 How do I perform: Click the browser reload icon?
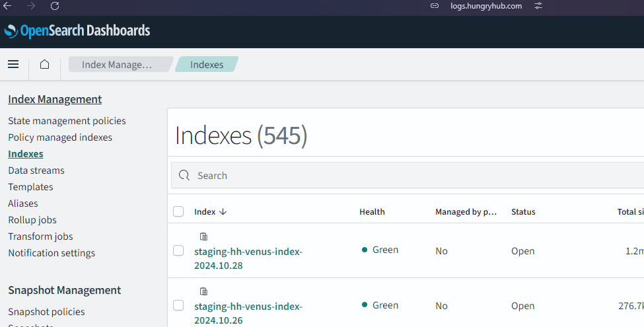coord(55,6)
